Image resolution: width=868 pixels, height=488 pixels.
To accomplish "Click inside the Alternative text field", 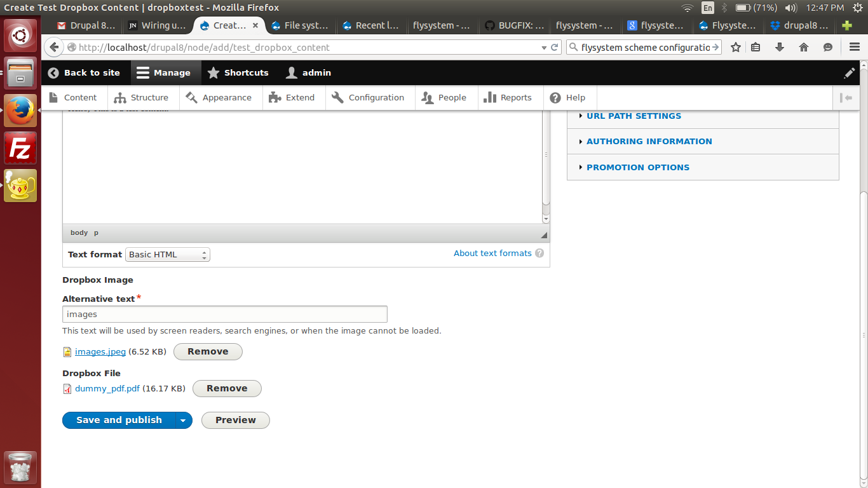I will tap(224, 314).
